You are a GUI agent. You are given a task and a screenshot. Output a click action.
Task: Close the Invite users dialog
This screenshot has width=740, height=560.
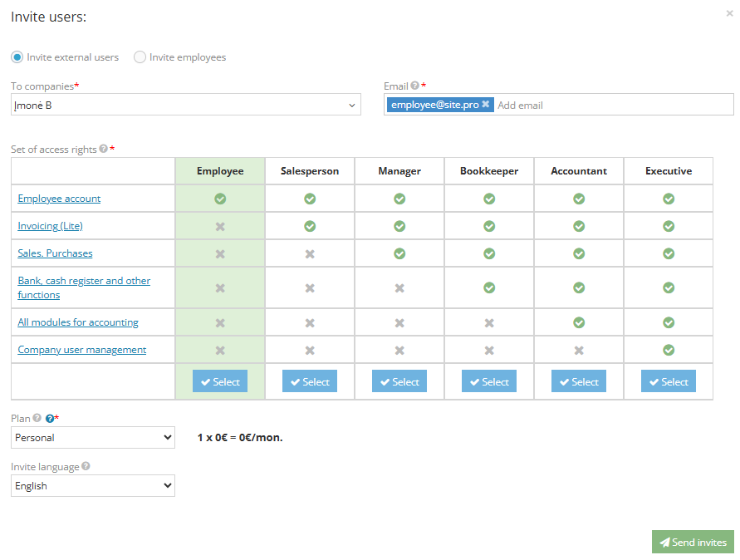pyautogui.click(x=729, y=13)
